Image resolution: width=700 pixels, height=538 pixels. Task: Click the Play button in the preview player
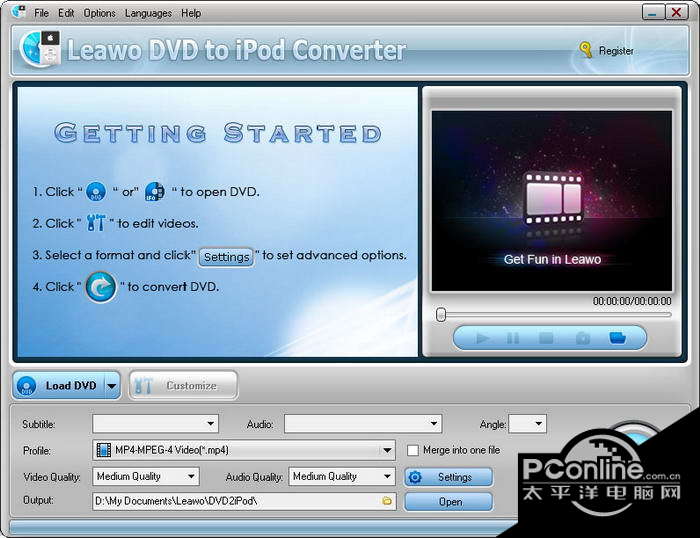(x=483, y=338)
